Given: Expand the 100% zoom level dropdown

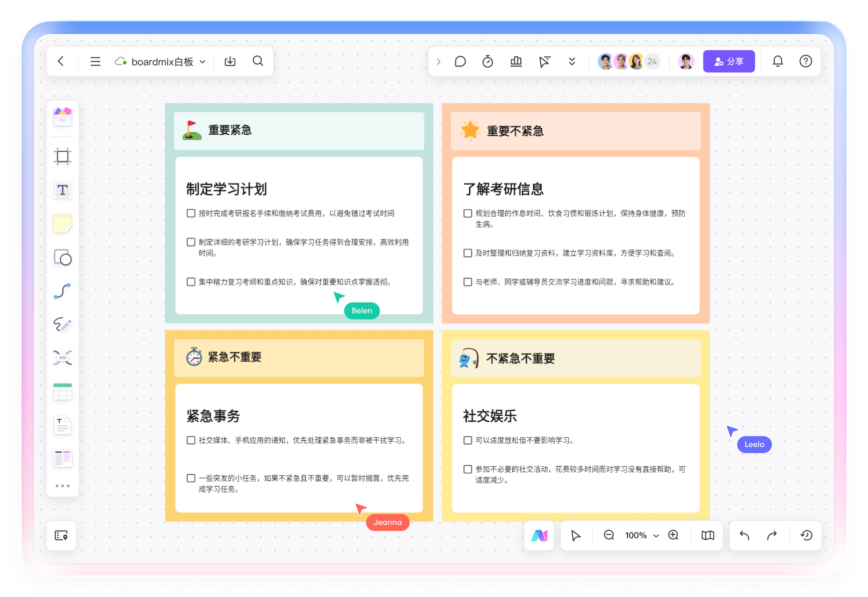Looking at the screenshot, I should pos(656,536).
